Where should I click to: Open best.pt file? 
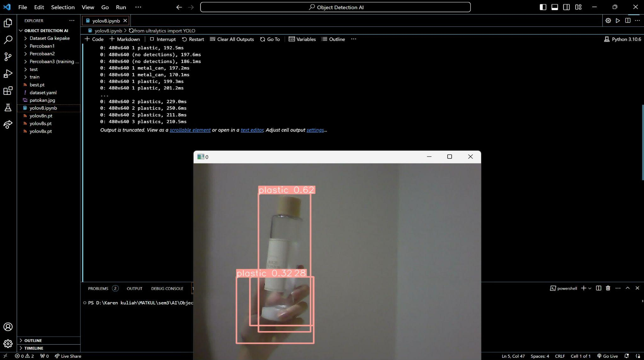click(49, 85)
